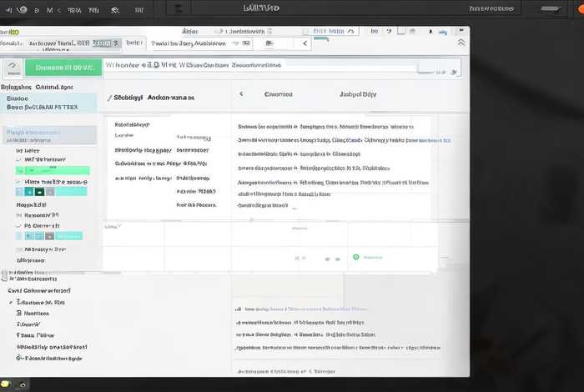Click the teal square icon left of the dark green one
This screenshot has height=392, width=584.
(29, 192)
